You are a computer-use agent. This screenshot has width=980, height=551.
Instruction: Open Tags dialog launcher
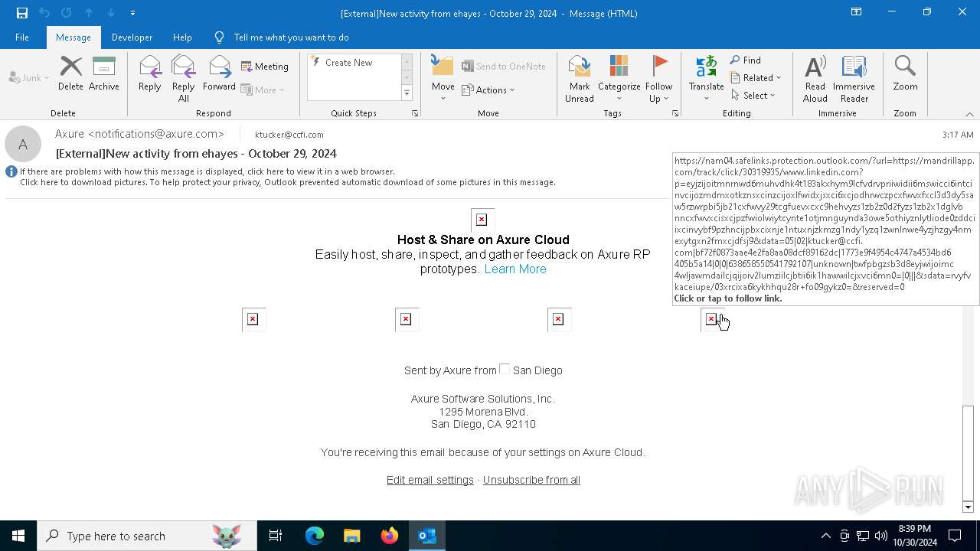coord(675,113)
